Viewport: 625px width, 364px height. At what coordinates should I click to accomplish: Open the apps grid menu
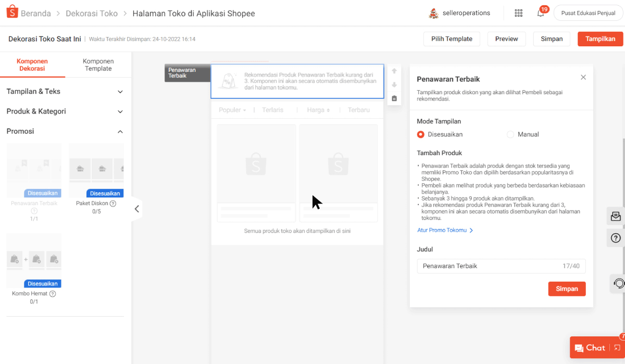pyautogui.click(x=518, y=13)
